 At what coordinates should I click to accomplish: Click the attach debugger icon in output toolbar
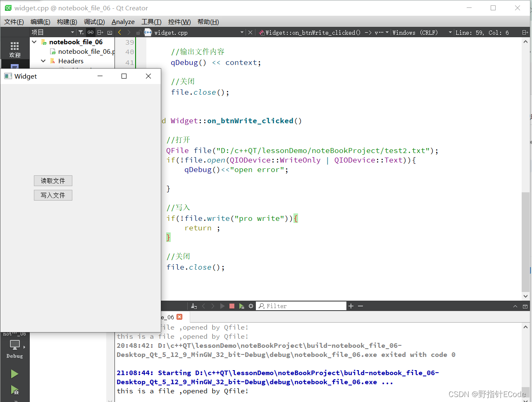click(241, 306)
